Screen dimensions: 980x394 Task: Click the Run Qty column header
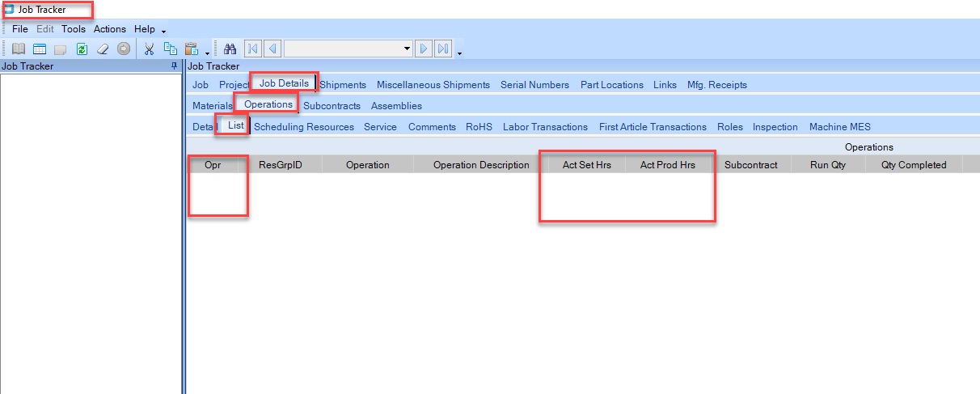[x=829, y=165]
